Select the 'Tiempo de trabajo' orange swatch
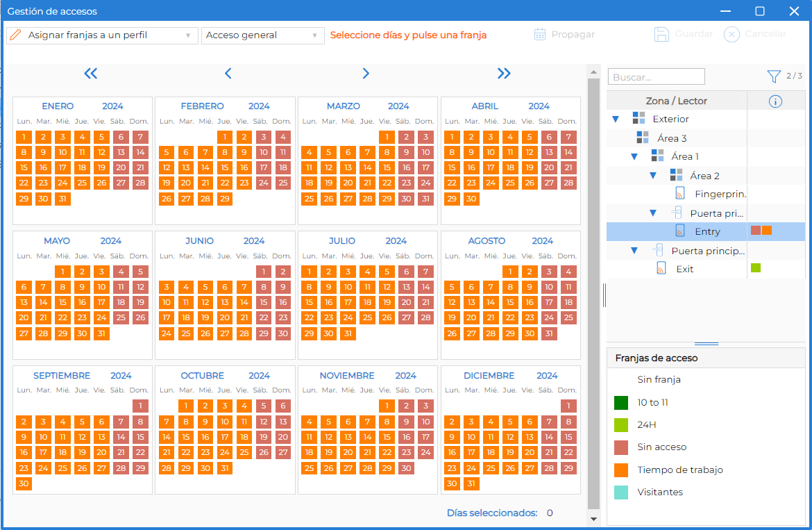Screen dimensions: 812x530 [621, 470]
